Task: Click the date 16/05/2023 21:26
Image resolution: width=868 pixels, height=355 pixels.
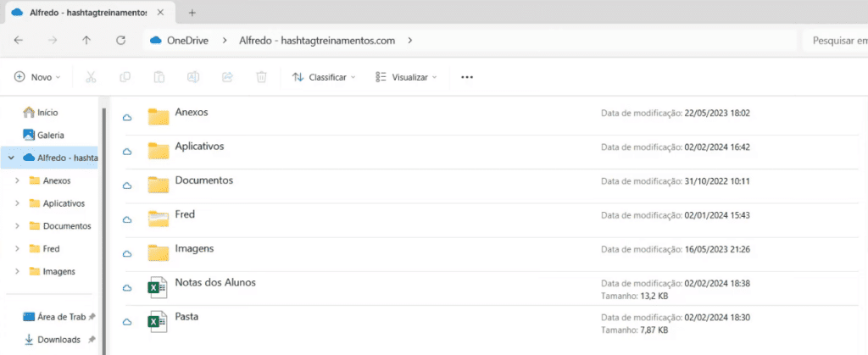Action: (x=717, y=249)
